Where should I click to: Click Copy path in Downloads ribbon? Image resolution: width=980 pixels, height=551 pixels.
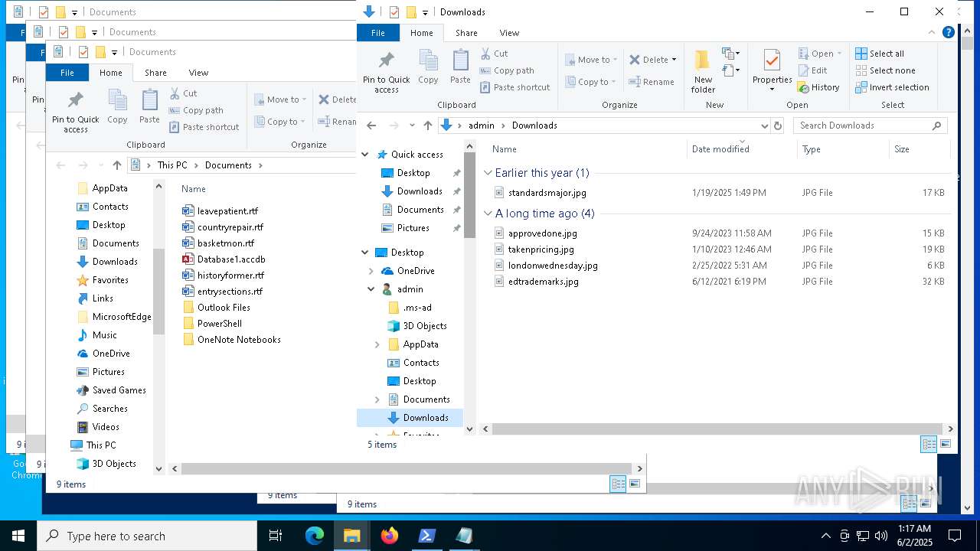click(x=507, y=70)
